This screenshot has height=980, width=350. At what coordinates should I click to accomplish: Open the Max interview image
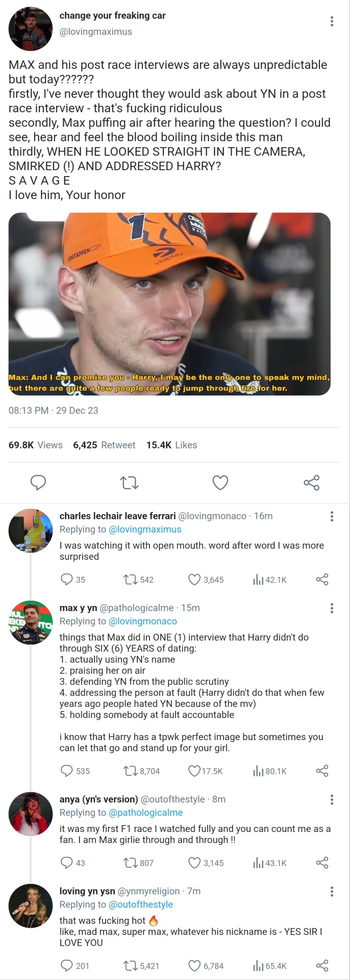pos(169,304)
